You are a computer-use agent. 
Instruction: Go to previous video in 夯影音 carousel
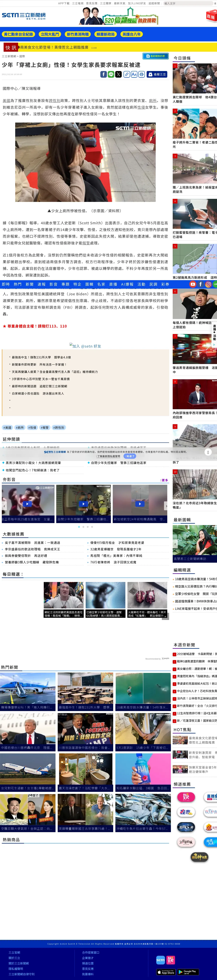[x=4, y=506]
